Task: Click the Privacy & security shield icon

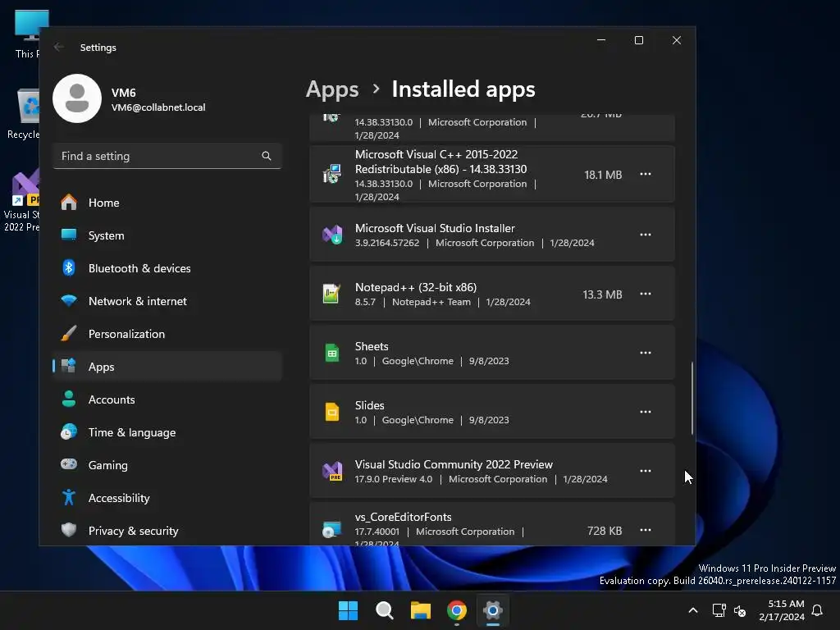Action: coord(69,530)
